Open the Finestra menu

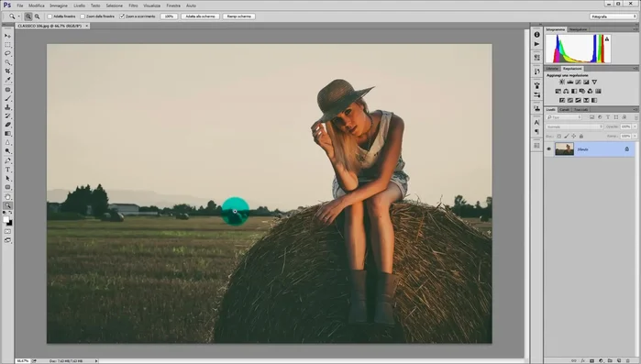173,6
